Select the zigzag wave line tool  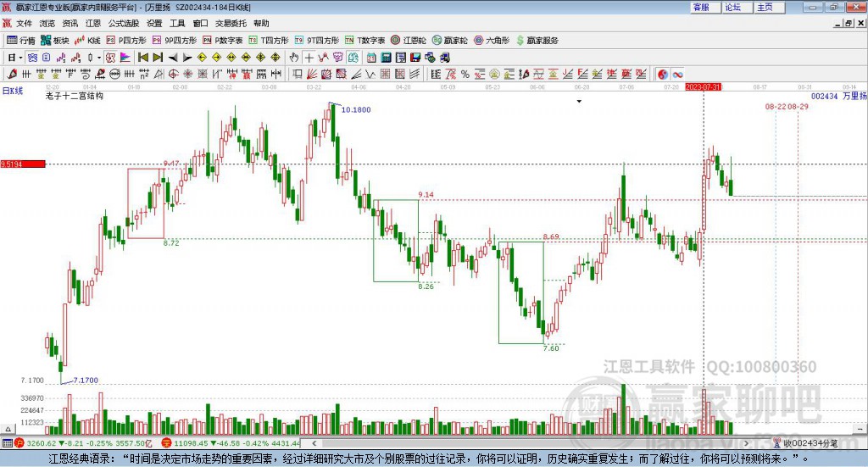pos(370,74)
